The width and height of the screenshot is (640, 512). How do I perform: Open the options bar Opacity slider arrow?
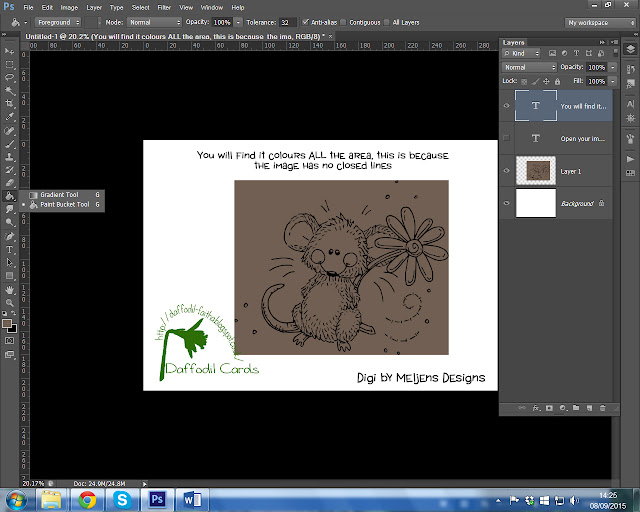tap(238, 22)
